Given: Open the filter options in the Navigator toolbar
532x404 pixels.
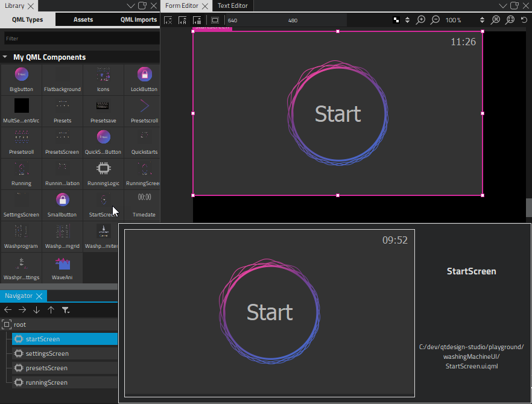Looking at the screenshot, I should pos(66,310).
